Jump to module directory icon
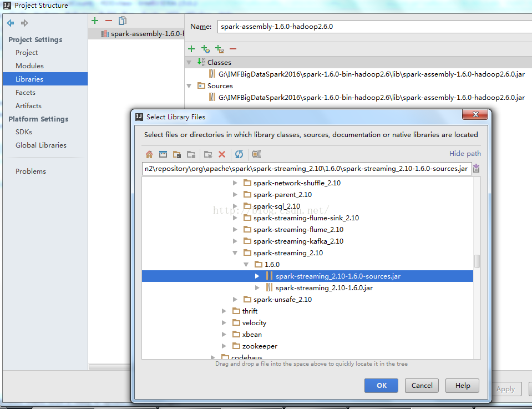Screen dimensions: 532x409 click(191, 154)
